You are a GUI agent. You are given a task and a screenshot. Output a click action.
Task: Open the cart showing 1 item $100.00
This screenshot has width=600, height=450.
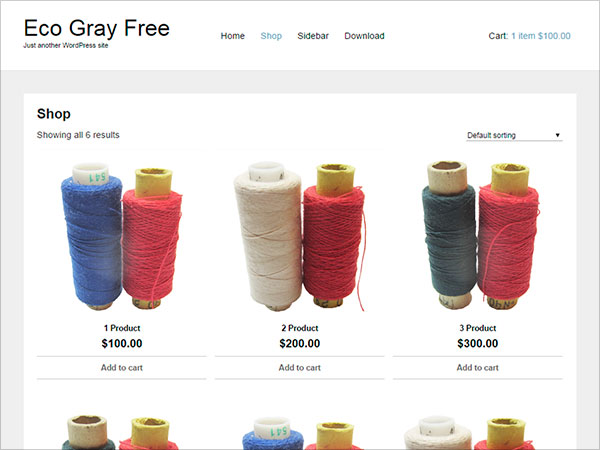pos(541,36)
